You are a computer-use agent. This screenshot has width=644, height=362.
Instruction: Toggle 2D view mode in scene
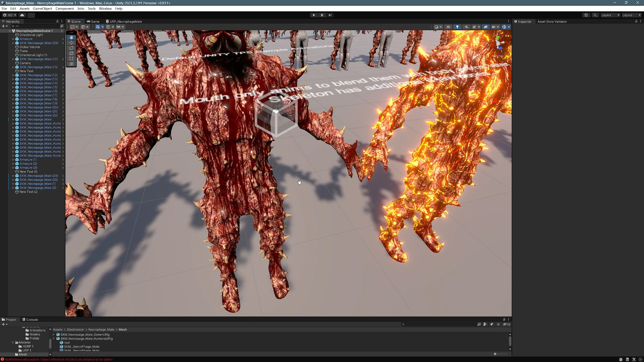(x=448, y=27)
